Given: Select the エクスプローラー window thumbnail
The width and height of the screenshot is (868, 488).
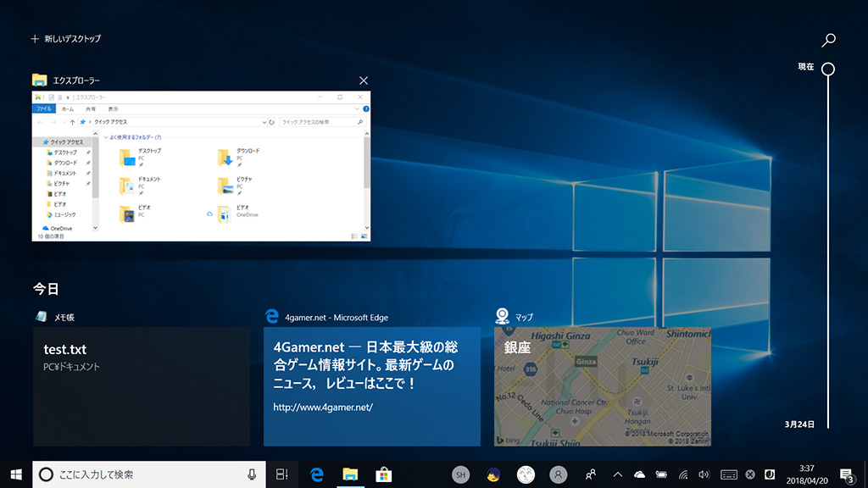Looking at the screenshot, I should click(x=201, y=165).
